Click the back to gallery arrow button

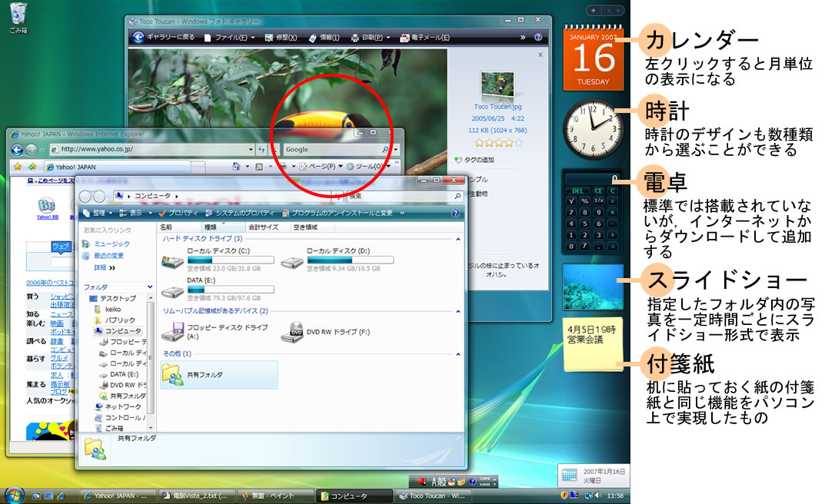coord(138,37)
